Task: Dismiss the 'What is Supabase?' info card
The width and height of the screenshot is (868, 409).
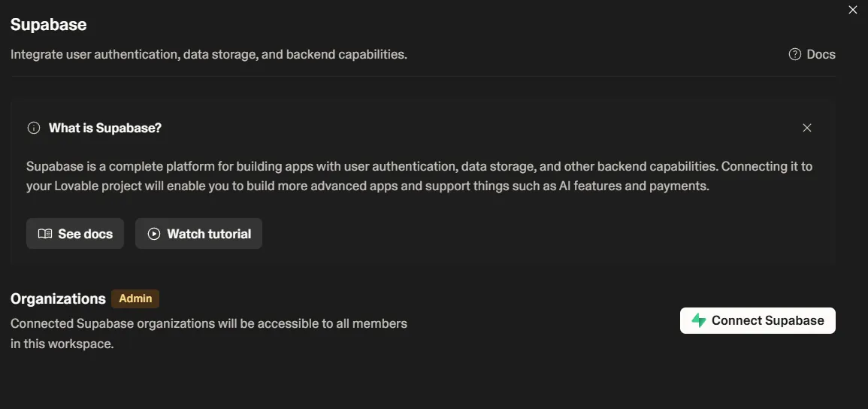Action: point(807,128)
